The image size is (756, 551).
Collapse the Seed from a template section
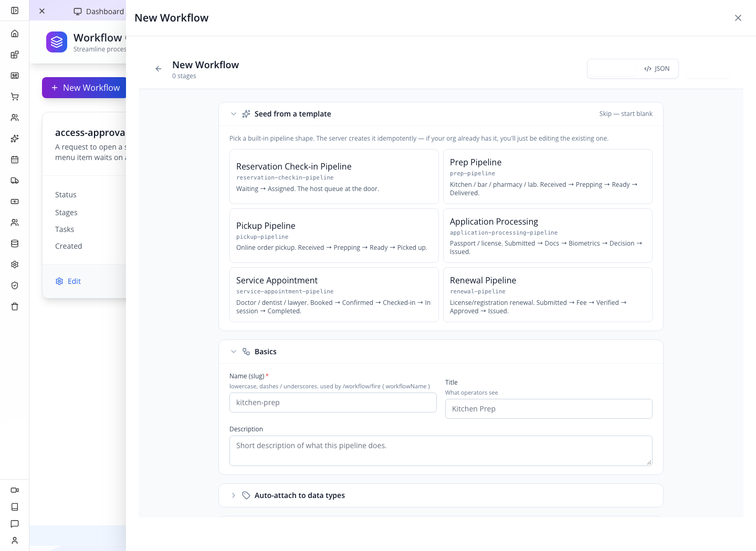(x=234, y=114)
